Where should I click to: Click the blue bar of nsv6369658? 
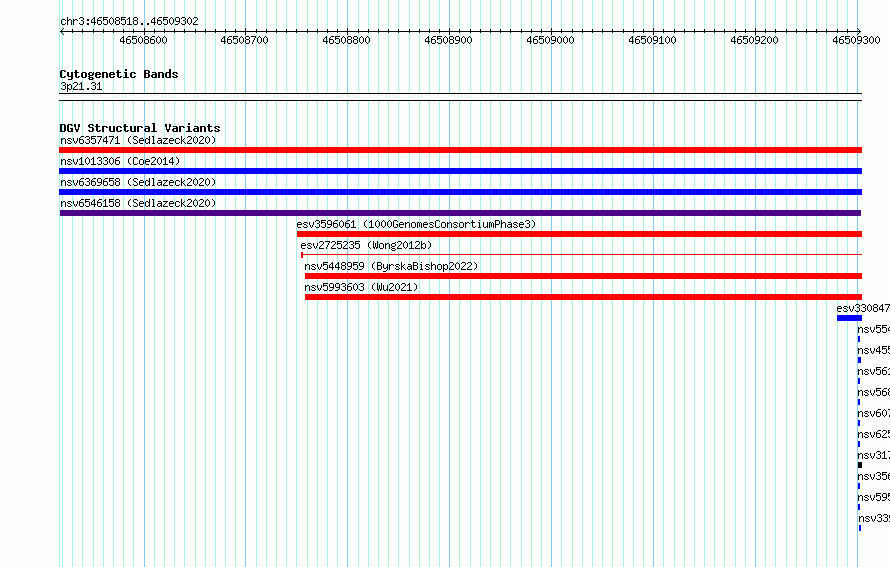pos(460,192)
